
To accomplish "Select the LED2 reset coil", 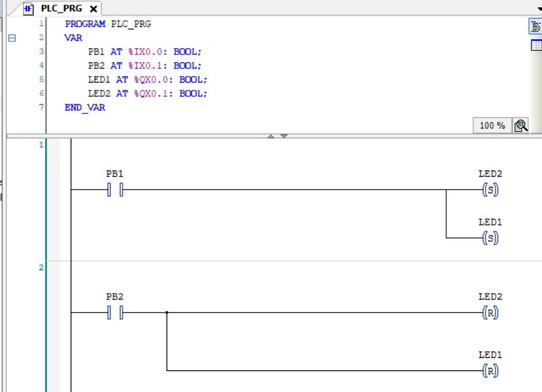I will coord(490,313).
